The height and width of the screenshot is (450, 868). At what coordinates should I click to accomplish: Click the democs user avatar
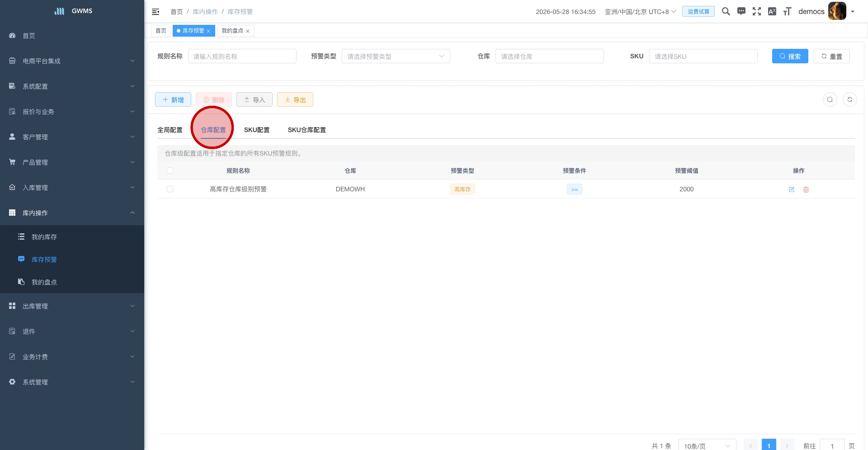pyautogui.click(x=837, y=11)
